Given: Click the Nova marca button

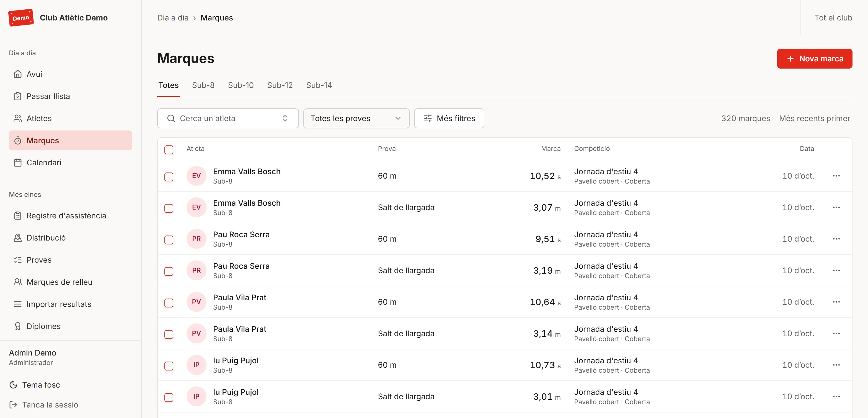Looking at the screenshot, I should click(x=814, y=59).
